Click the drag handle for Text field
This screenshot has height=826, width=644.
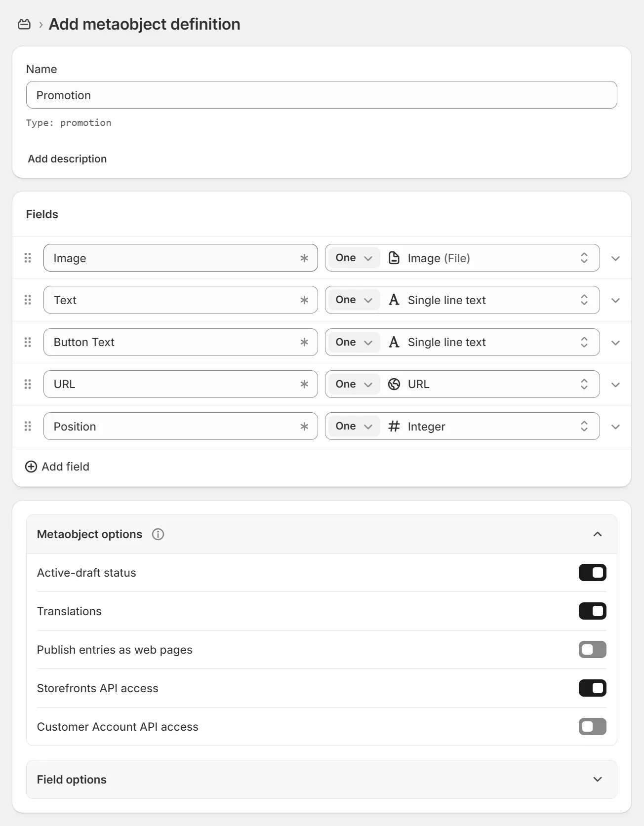point(28,300)
